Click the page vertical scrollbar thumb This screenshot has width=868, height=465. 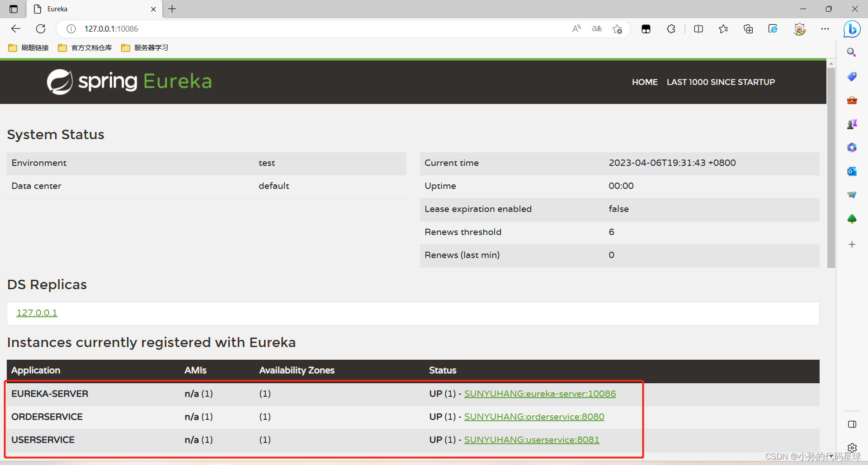831,167
